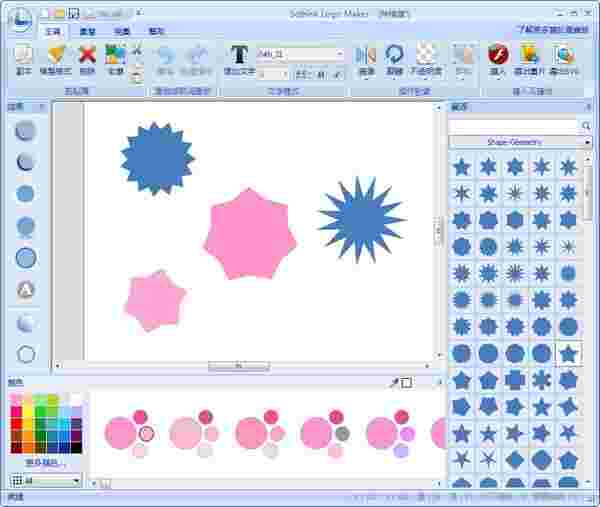Pick a yellow swatch in the palette

tap(28, 412)
